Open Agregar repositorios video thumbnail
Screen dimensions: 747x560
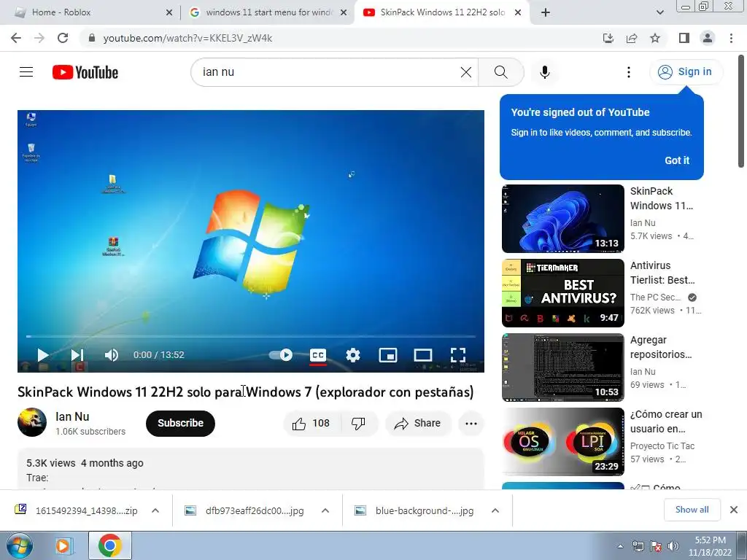click(562, 367)
